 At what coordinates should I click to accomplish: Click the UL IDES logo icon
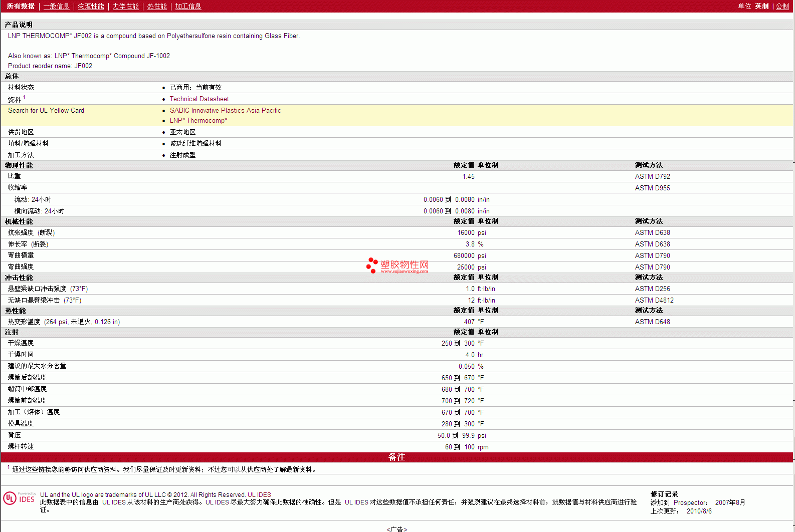[x=19, y=498]
